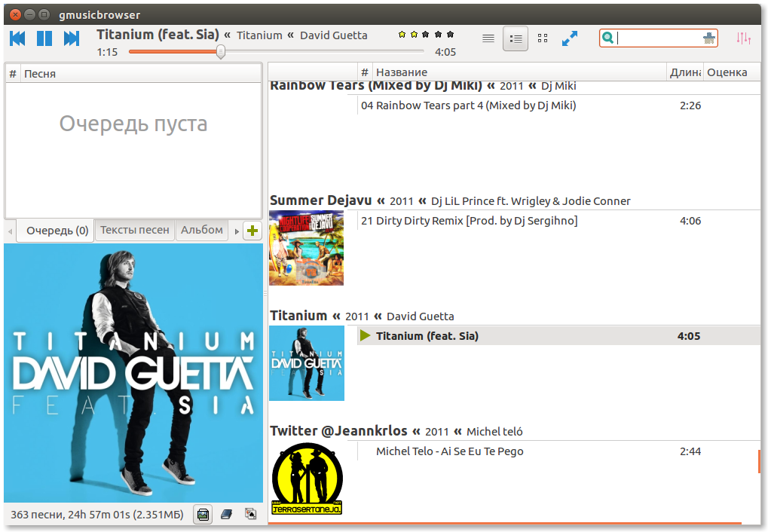Click the now-playing title Titanium (feat. Sia)
The height and width of the screenshot is (532, 768).
pos(158,35)
